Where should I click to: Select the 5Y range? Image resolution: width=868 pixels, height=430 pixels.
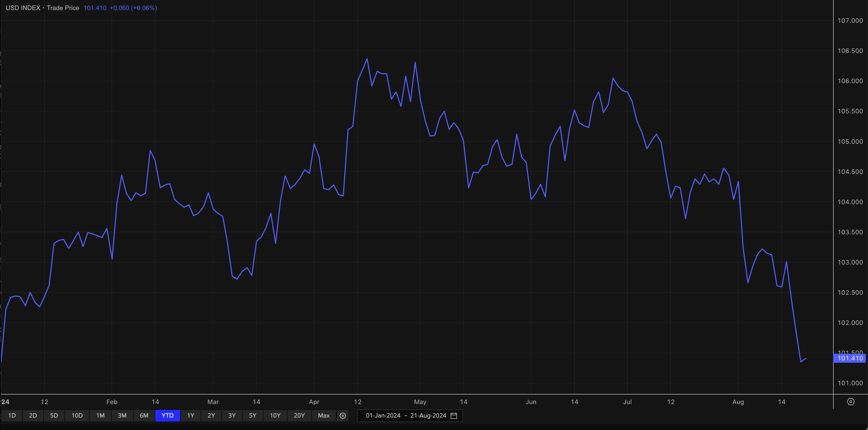coord(253,415)
